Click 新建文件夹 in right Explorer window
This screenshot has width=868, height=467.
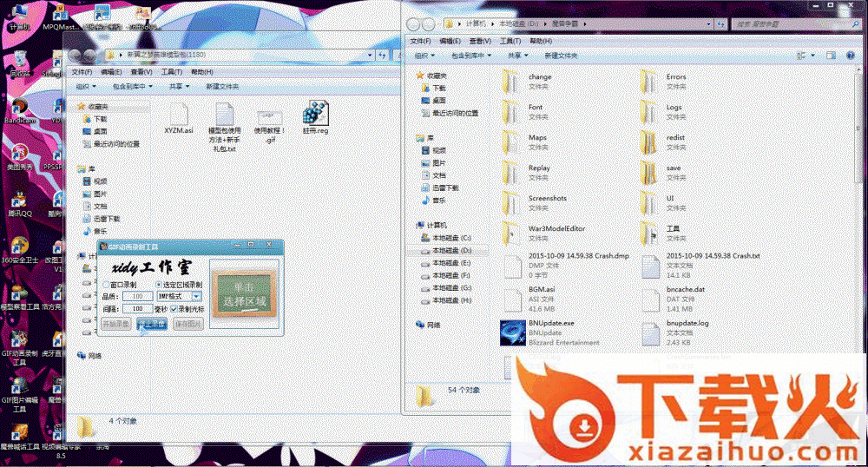tap(561, 56)
